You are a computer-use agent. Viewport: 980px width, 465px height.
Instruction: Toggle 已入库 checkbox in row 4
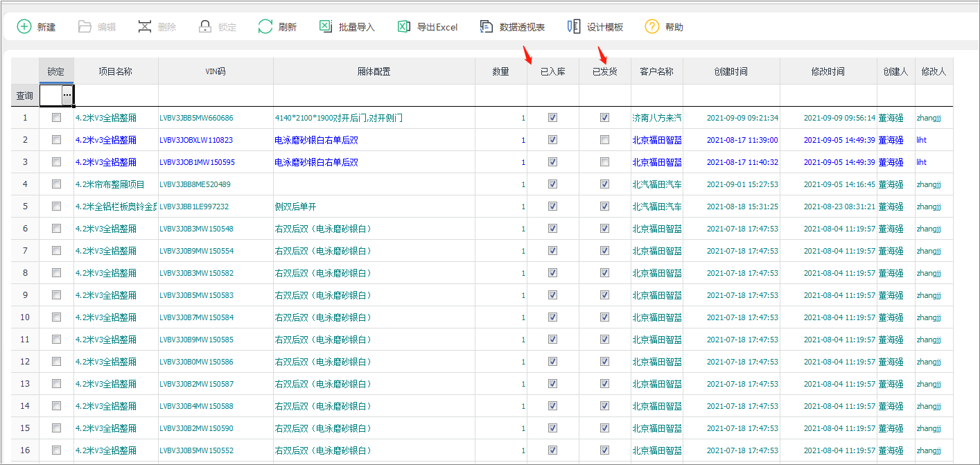(x=552, y=184)
